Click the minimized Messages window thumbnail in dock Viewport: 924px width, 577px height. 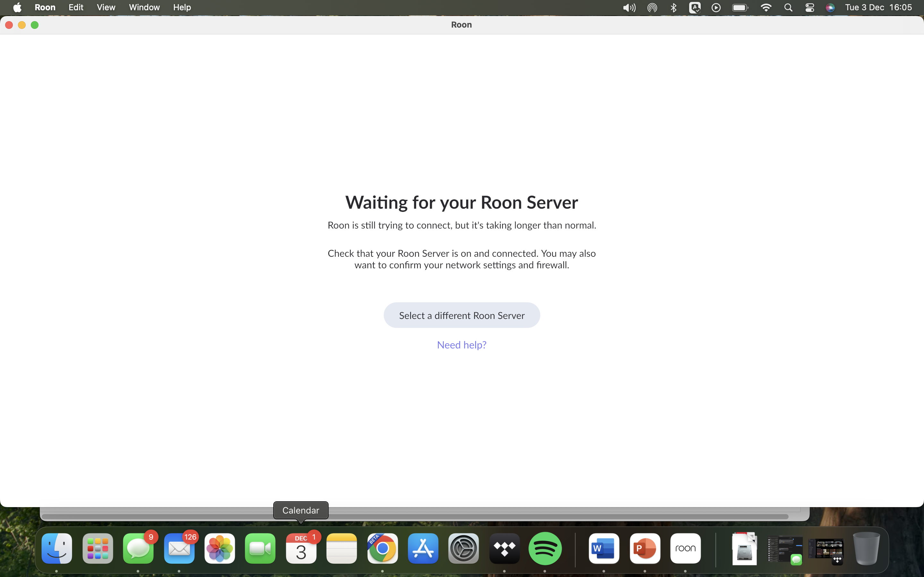click(x=785, y=549)
